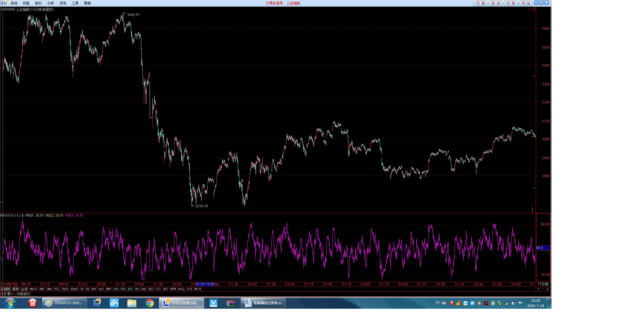Open the 资讯 menu in menu bar

[63, 3]
